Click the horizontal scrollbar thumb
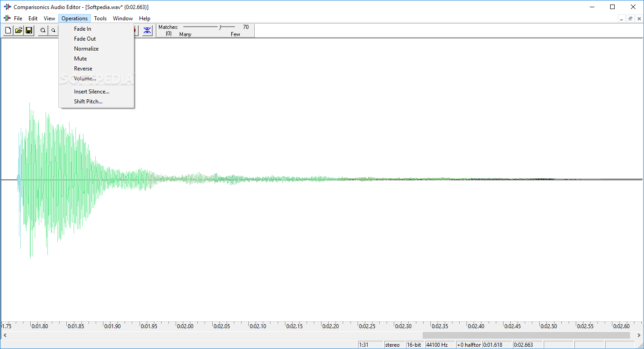Viewport: 644px width, 349px height. pos(526,335)
